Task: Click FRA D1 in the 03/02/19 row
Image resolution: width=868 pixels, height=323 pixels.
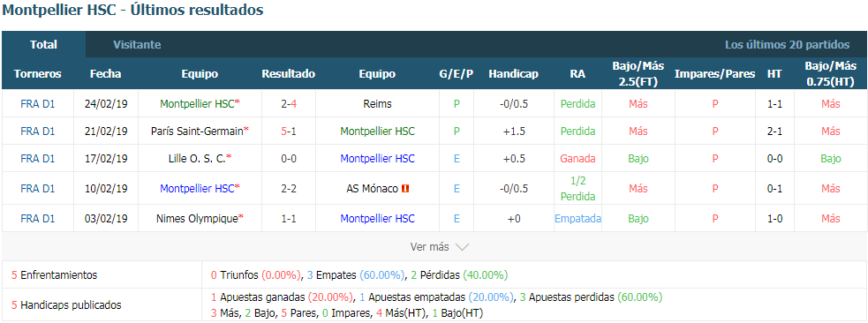Action: 38,219
